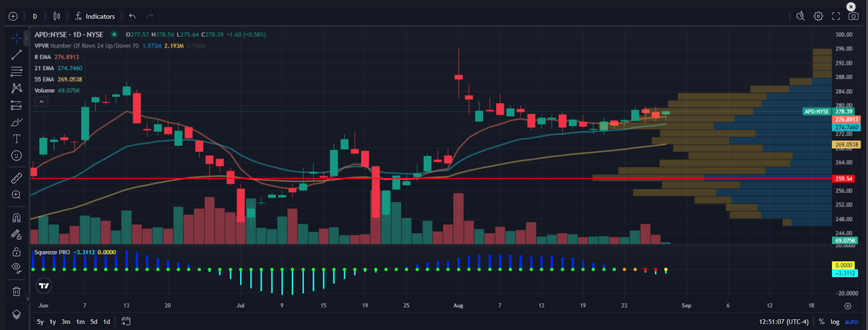Toggle auto scale
Image resolution: width=868 pixels, height=330 pixels.
(851, 322)
